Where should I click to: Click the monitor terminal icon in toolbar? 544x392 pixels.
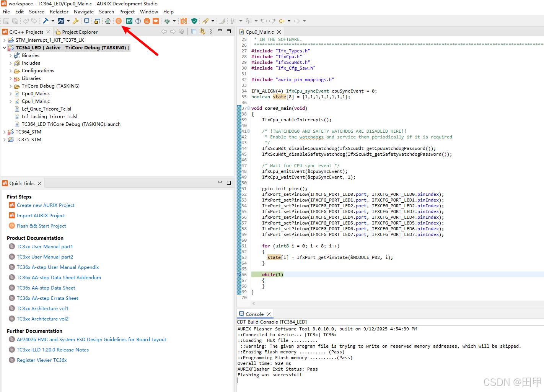pyautogui.click(x=86, y=21)
